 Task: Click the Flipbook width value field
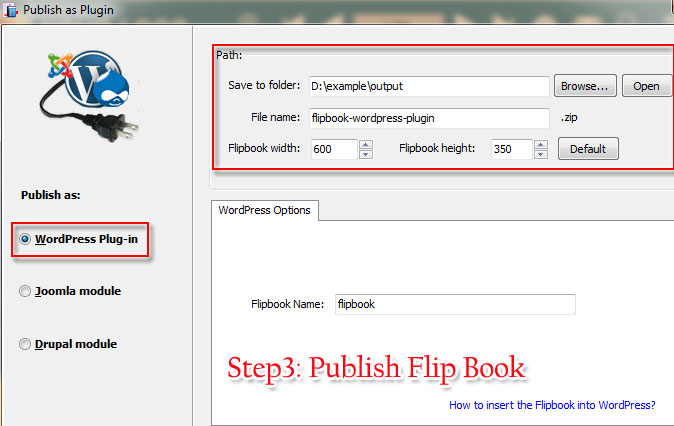pyautogui.click(x=334, y=149)
